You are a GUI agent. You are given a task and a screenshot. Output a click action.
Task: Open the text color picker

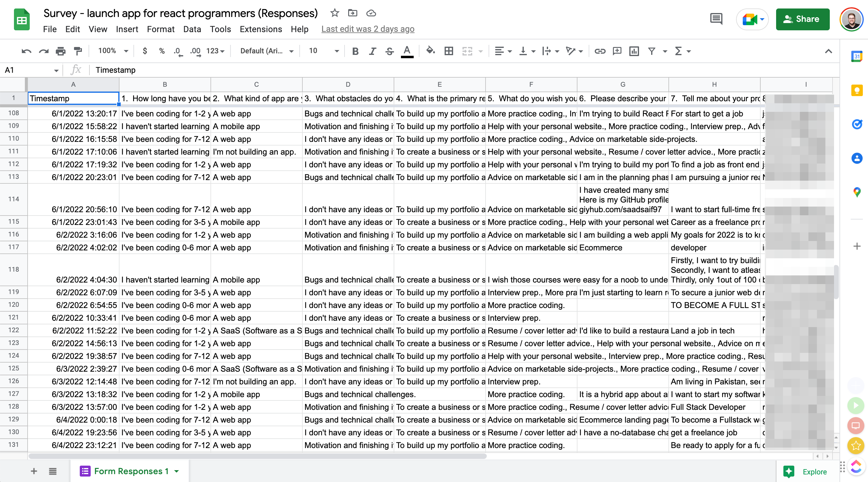(x=407, y=51)
